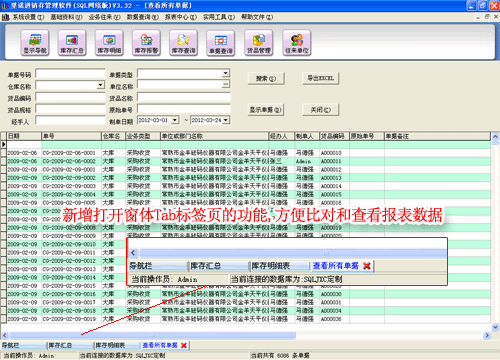Switch to the 库存明细表 bottom tab
Screen dimensions: 500x360
pos(116,346)
